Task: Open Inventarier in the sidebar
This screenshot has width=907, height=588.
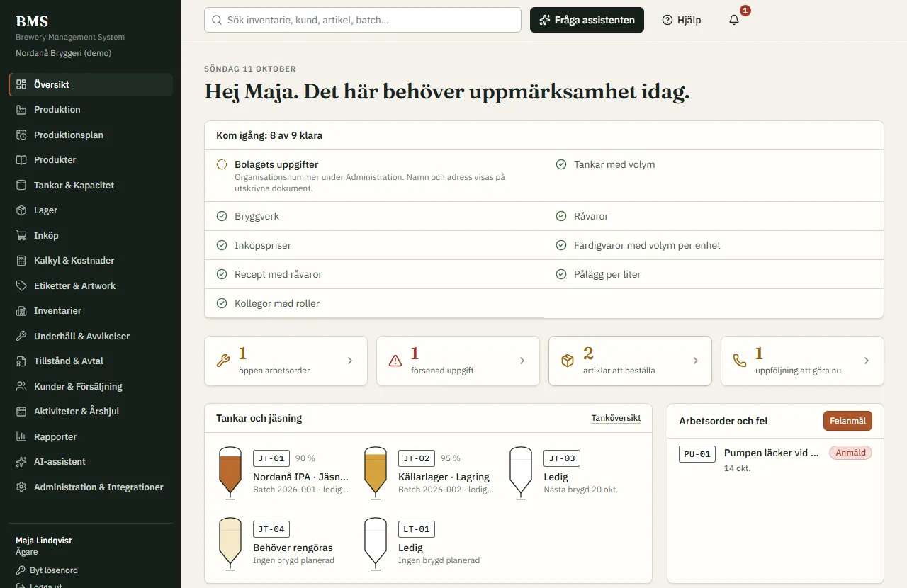Action: tap(91, 311)
